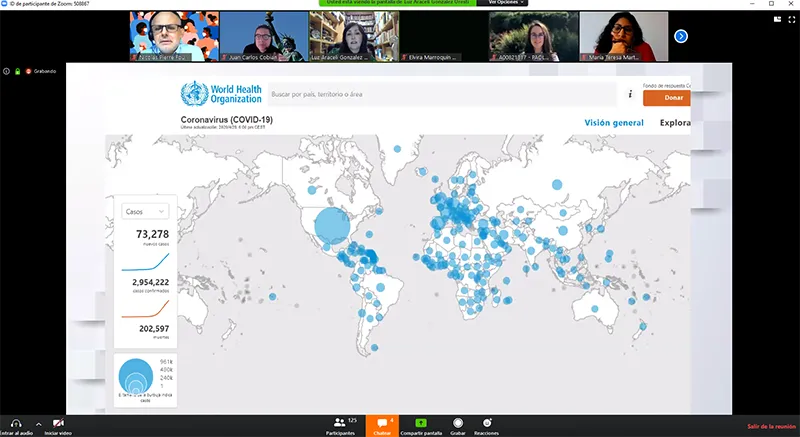Click the orange deaths trend line chart
Viewport: 800px width, 437px height.
point(145,309)
